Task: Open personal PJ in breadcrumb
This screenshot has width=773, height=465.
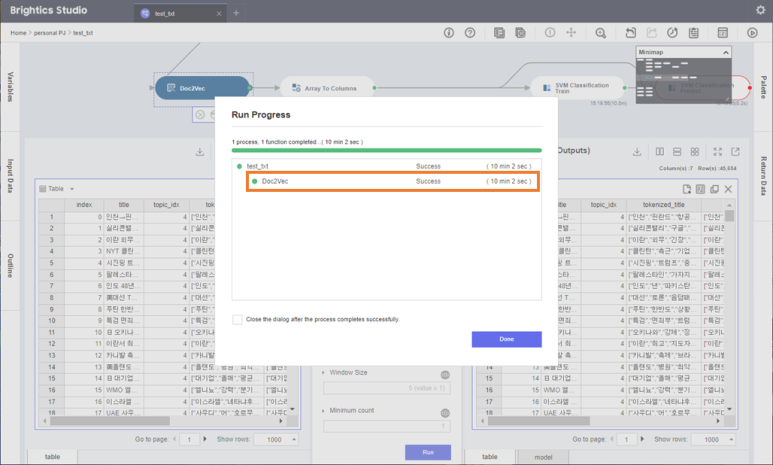Action: tap(49, 33)
